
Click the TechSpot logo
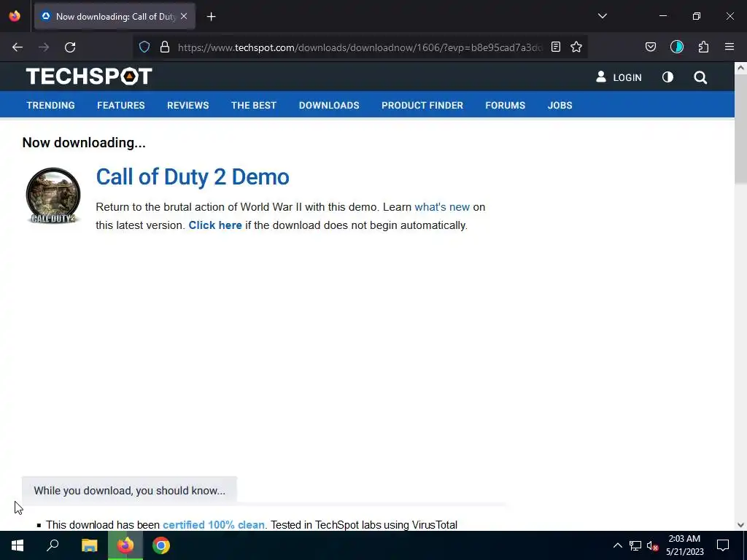(x=89, y=76)
